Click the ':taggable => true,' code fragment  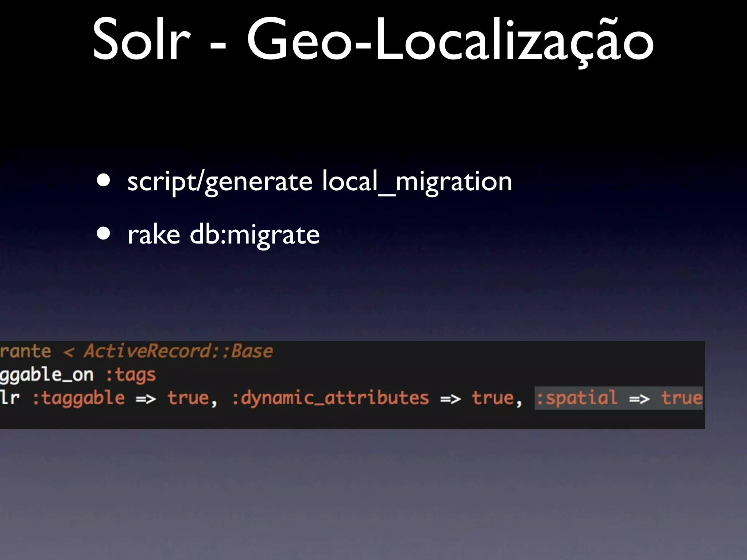click(125, 398)
